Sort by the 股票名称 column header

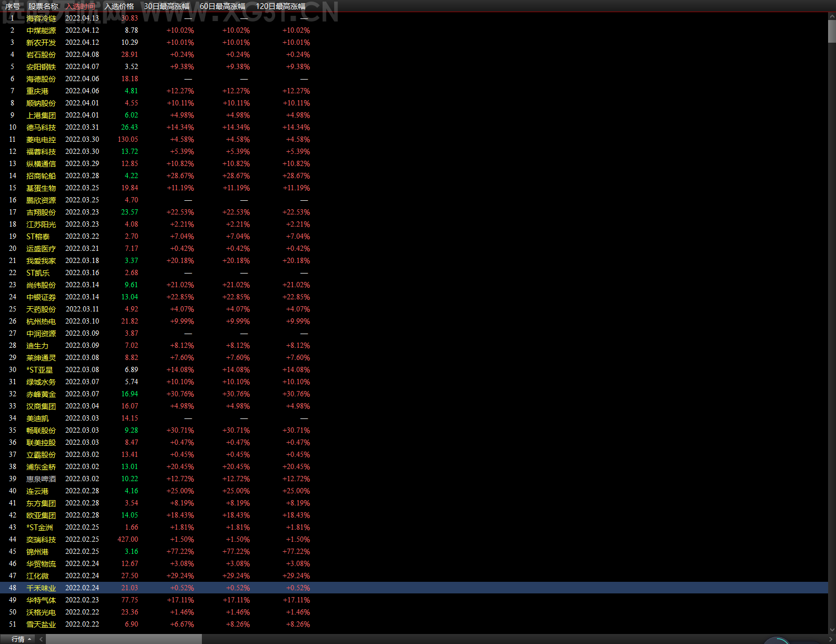(43, 6)
